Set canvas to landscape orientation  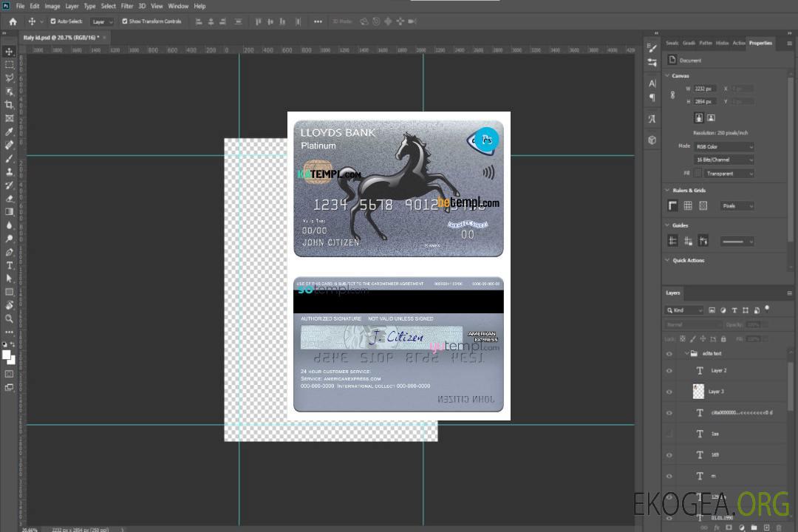click(x=711, y=118)
